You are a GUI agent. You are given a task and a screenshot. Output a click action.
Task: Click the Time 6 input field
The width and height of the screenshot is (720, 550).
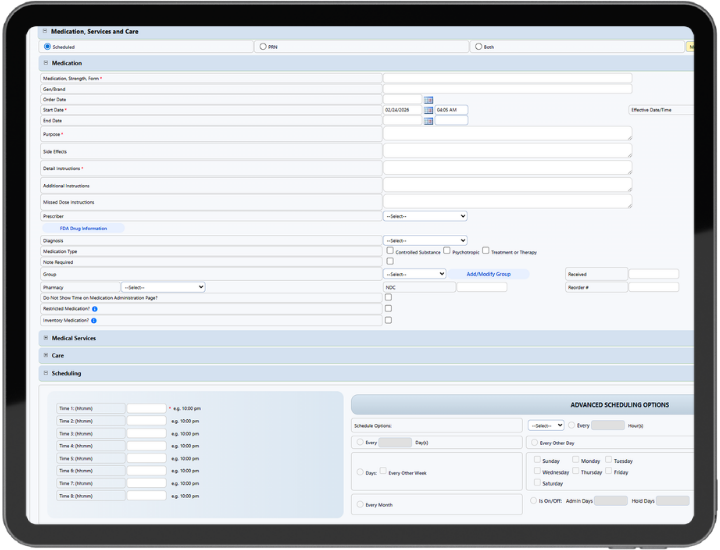click(x=146, y=471)
